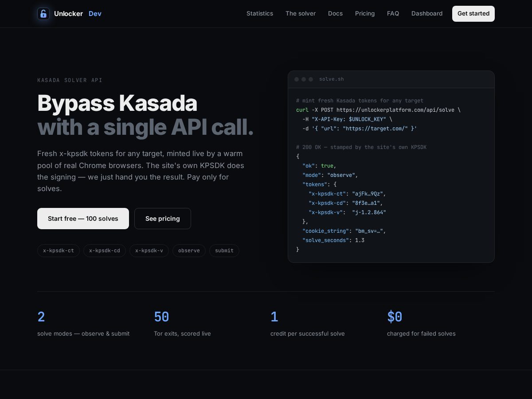Click the x-kpsdk-v tag pill
The height and width of the screenshot is (399, 532).
(x=149, y=250)
